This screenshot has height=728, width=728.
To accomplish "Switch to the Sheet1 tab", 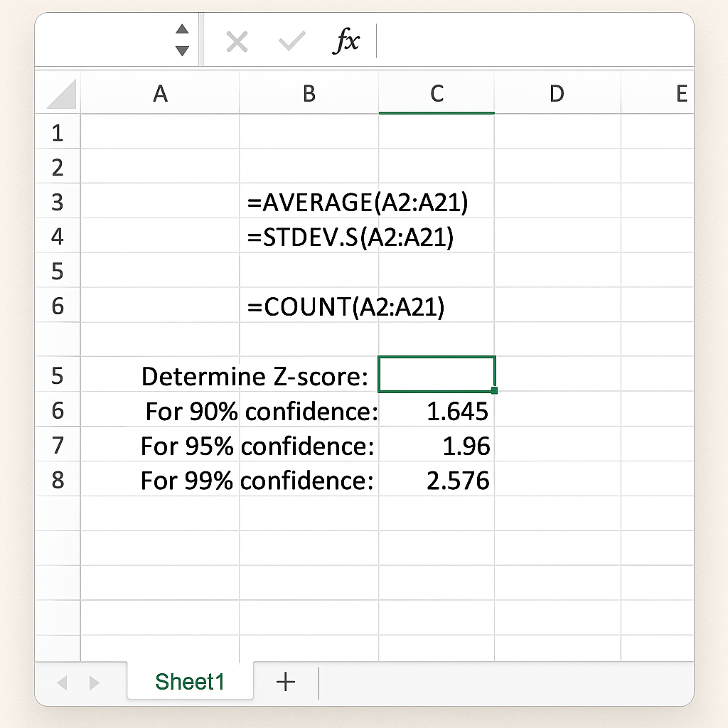I will 190,682.
